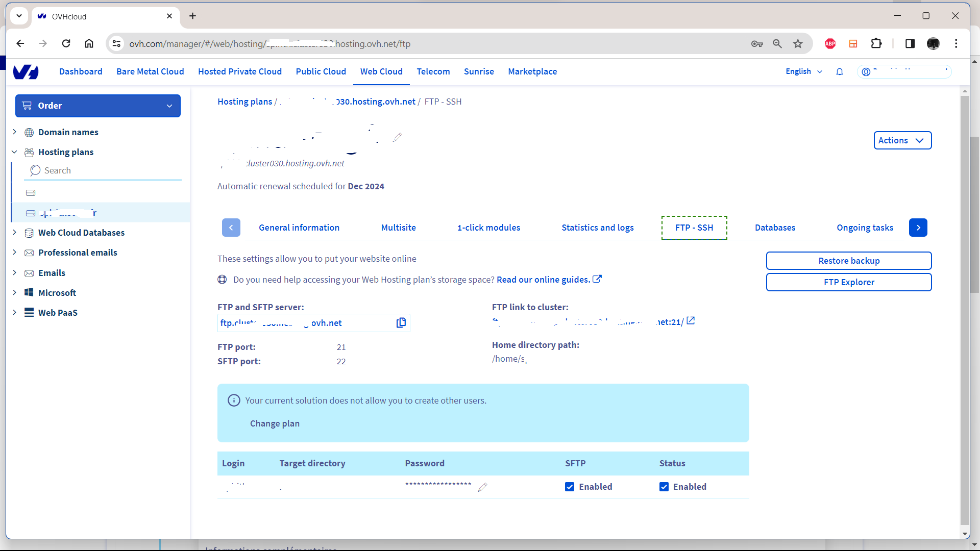Open FTP cluster link external icon

coord(691,321)
